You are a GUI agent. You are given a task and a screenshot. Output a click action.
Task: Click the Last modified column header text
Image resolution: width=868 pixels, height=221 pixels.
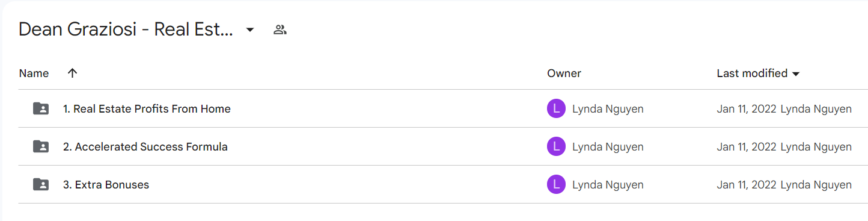[x=752, y=73]
